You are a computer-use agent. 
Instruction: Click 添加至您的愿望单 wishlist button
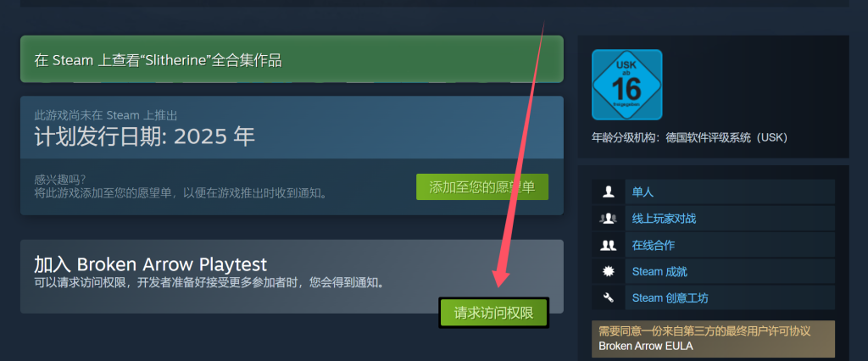[x=482, y=187]
